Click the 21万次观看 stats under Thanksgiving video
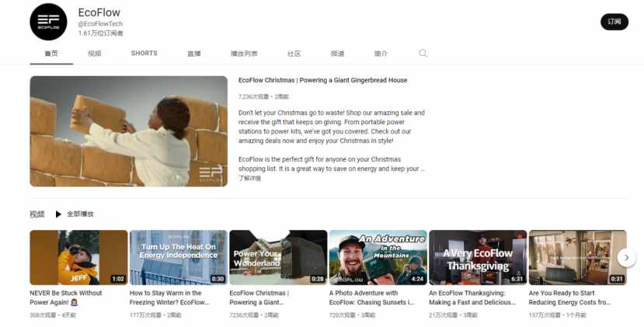Screen dimensions: 644x327 453,315
